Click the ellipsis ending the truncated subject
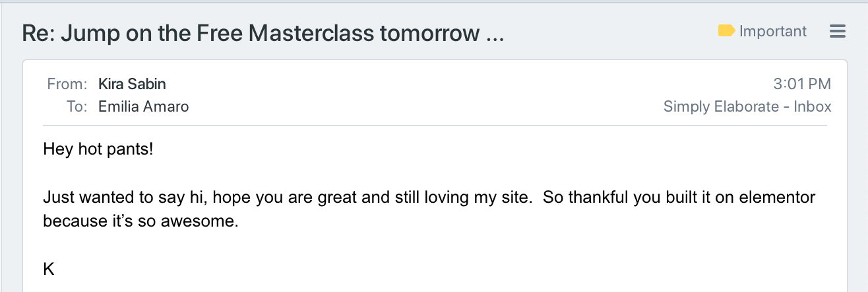Viewport: 868px width, 292px height. coord(494,33)
